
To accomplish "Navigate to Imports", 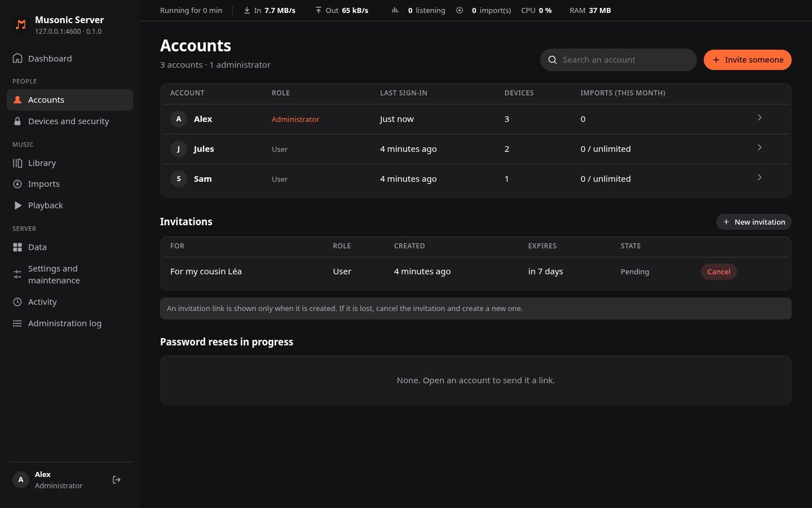I will [x=70, y=184].
